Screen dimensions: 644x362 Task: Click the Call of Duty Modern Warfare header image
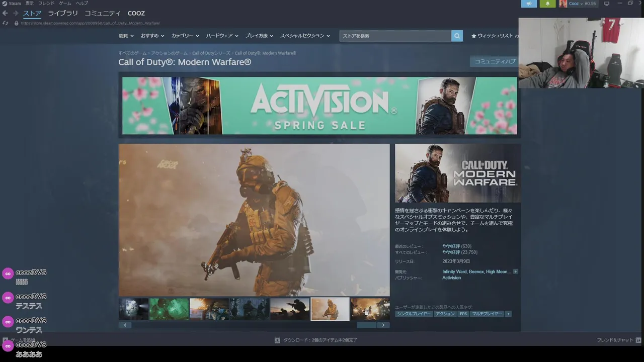coord(458,173)
